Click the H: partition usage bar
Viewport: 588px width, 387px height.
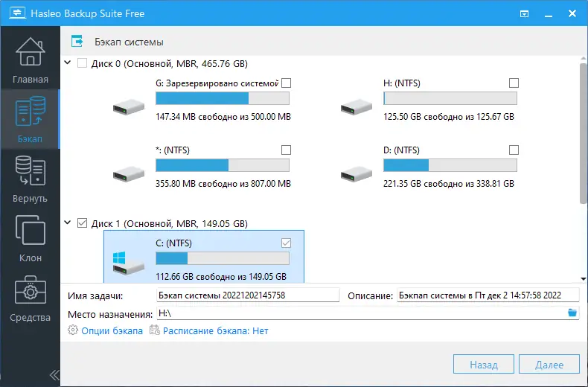click(x=450, y=98)
